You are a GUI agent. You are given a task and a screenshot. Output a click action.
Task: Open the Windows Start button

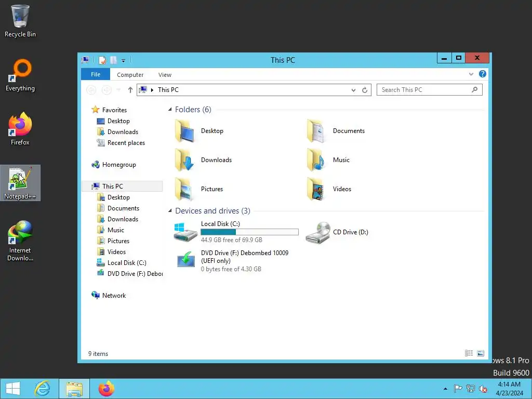(12, 389)
